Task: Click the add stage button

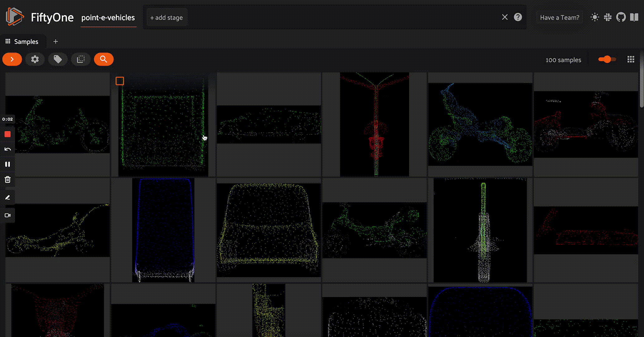Action: pos(166,18)
